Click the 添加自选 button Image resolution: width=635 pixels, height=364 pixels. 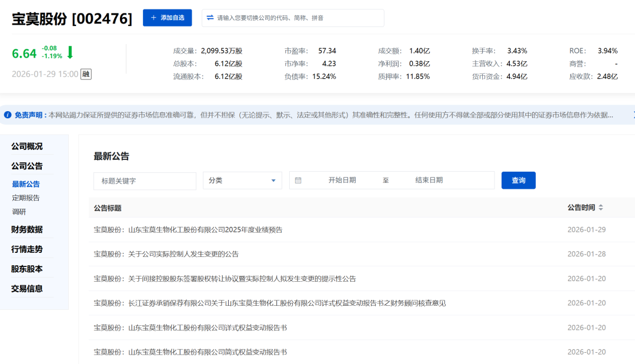pos(167,18)
